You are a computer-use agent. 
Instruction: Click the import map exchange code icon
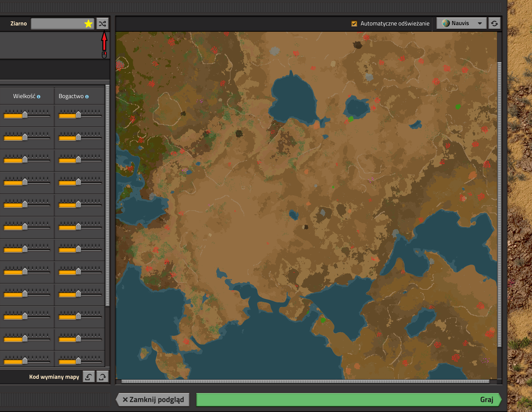pos(89,377)
